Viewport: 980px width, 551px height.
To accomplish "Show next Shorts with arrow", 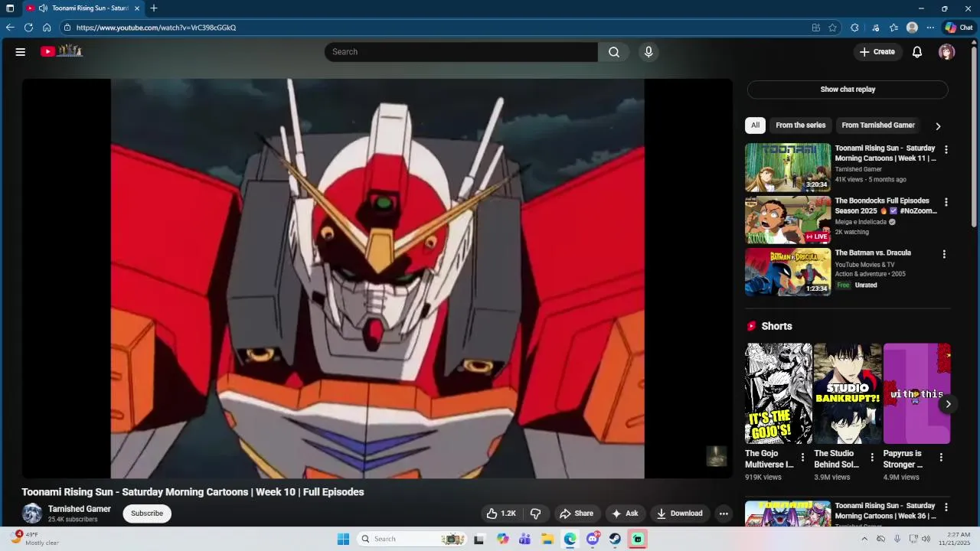I will click(948, 404).
